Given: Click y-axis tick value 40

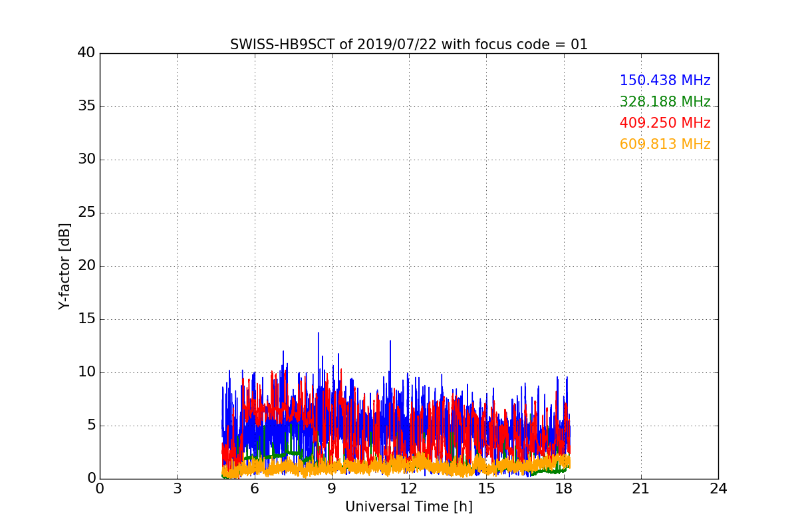Looking at the screenshot, I should (x=86, y=53).
